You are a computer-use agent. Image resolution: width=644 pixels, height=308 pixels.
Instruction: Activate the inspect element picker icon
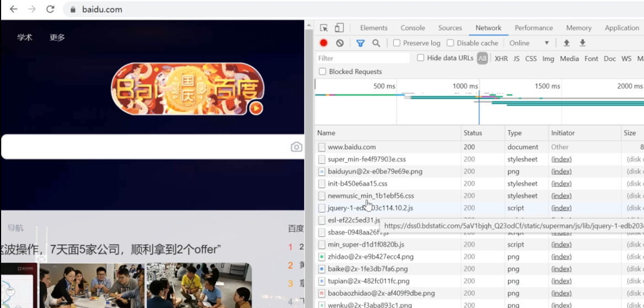[x=324, y=28]
